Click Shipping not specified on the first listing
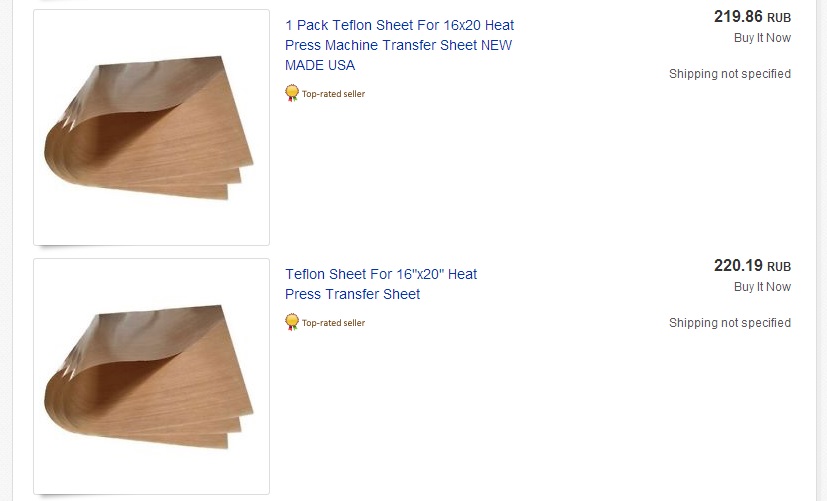This screenshot has width=827, height=501. 729,74
